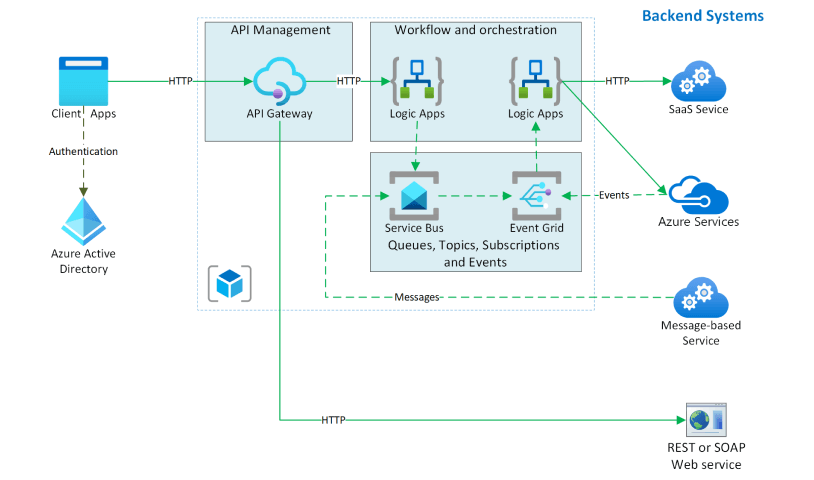Image resolution: width=814 pixels, height=480 pixels.
Task: Click the resource group cube icon
Action: click(x=229, y=283)
